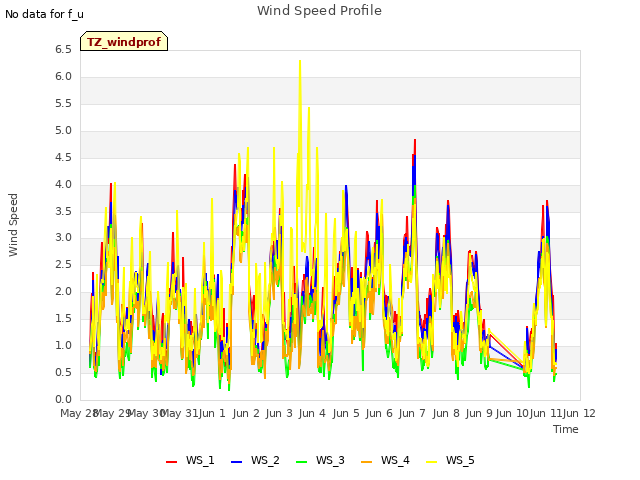The height and width of the screenshot is (480, 640).
Task: Click the Jun 12 x-axis tick label
Action: pos(579,413)
